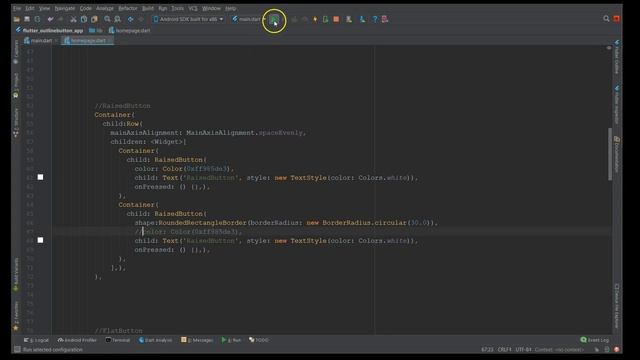Click the red Stop square icon

pos(336,19)
